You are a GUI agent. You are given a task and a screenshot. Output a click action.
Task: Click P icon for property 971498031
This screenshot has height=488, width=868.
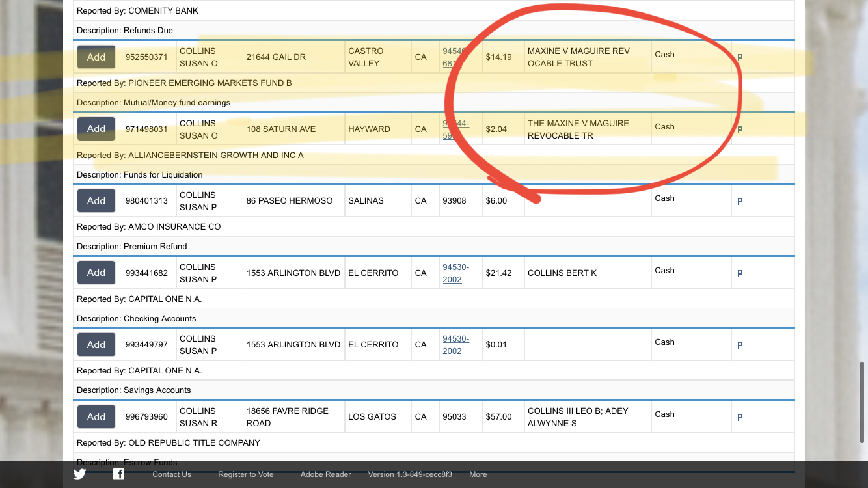(740, 129)
